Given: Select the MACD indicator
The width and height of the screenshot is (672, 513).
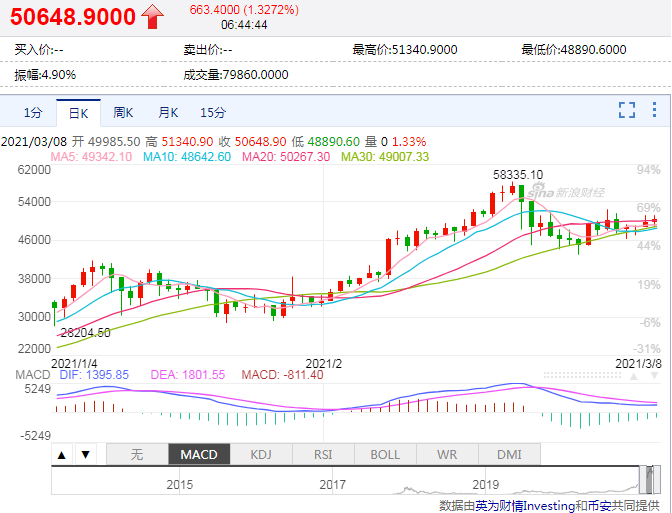Looking at the screenshot, I should pyautogui.click(x=199, y=454).
